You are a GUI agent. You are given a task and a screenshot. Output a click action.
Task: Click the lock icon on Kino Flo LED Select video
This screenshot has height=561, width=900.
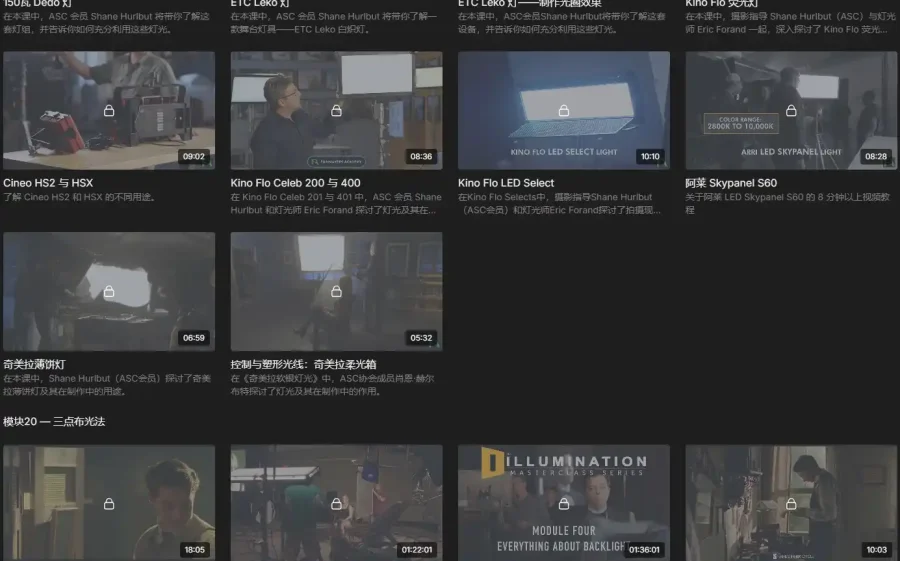pos(564,110)
